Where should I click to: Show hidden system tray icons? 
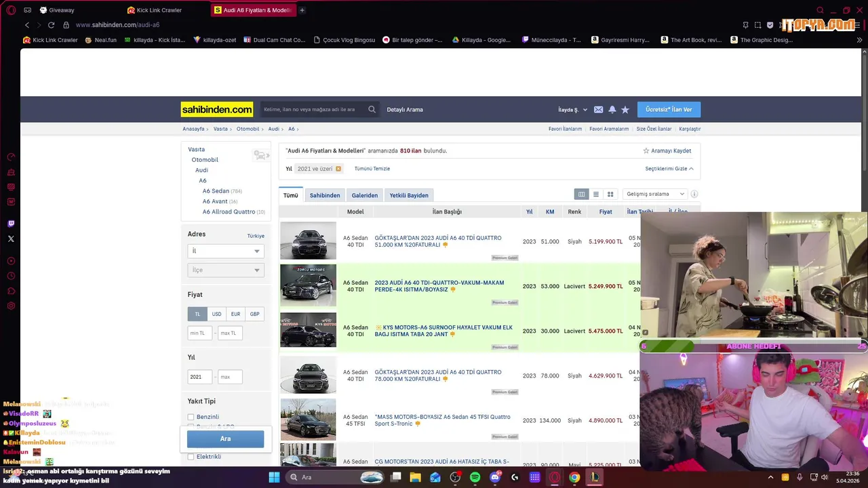tap(770, 477)
